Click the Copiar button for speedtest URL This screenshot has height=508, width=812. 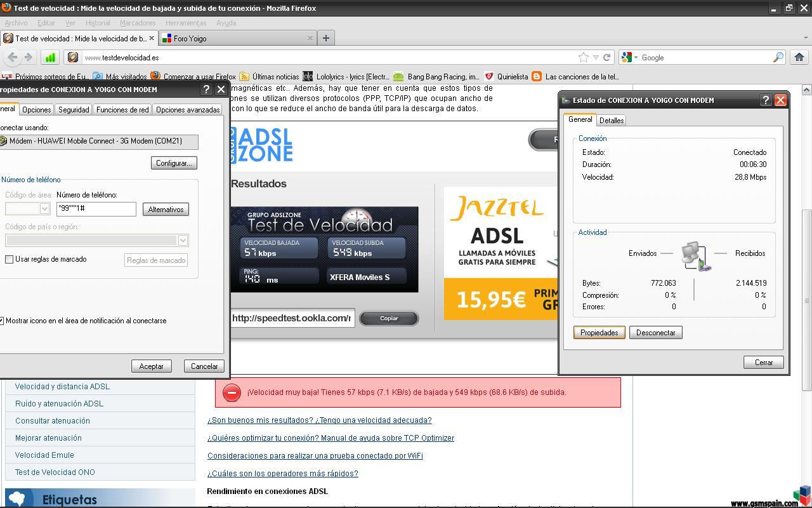389,318
